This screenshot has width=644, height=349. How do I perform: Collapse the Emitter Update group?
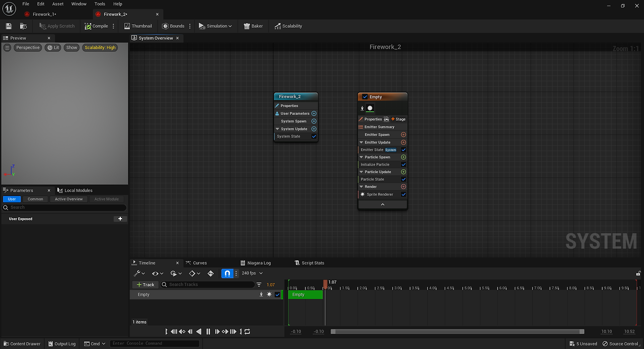tap(361, 142)
